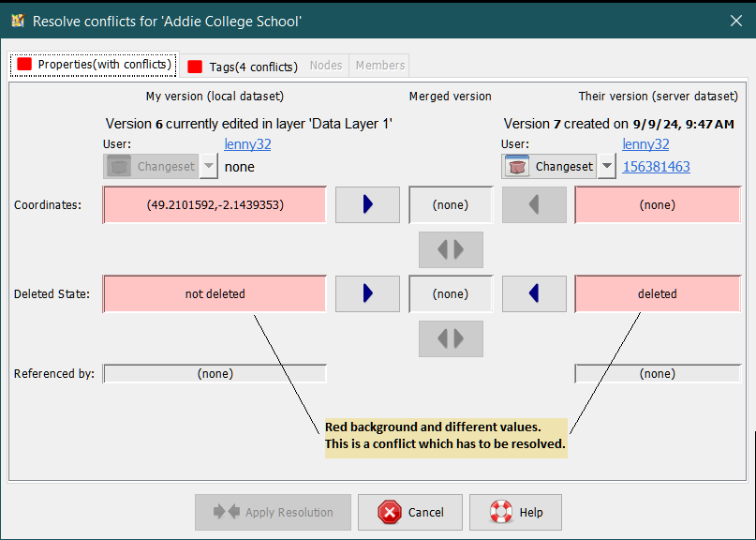This screenshot has height=540, width=756.
Task: Undo deleted state decision double-arrow button
Action: (x=451, y=338)
